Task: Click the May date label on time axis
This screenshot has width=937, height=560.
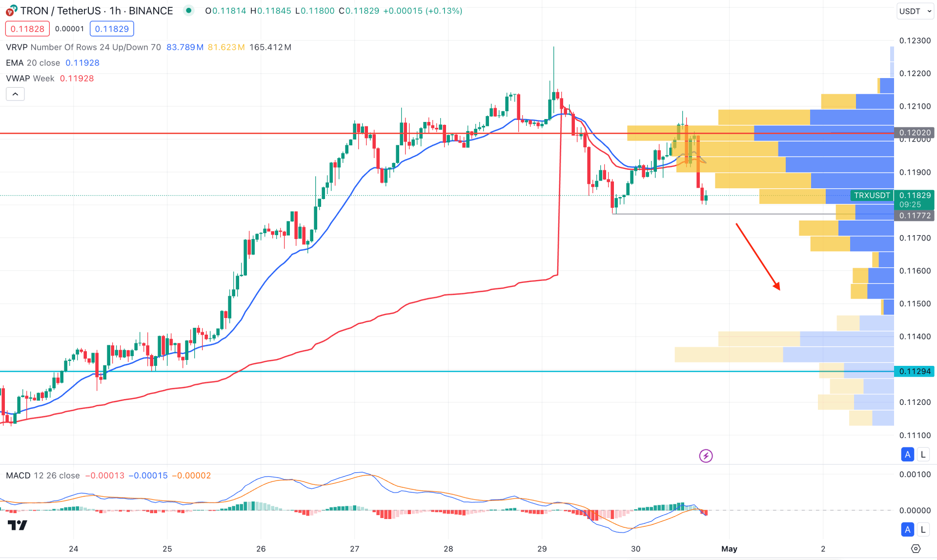Action: click(729, 549)
